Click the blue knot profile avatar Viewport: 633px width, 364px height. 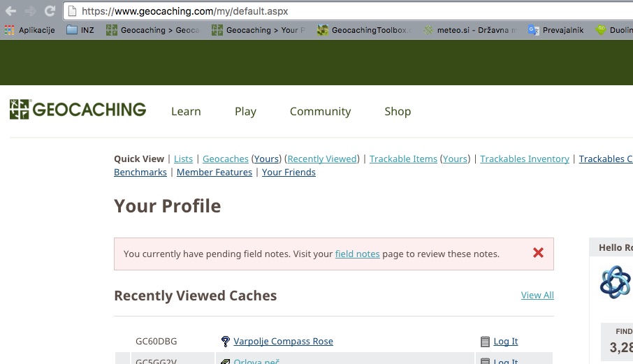pyautogui.click(x=615, y=282)
